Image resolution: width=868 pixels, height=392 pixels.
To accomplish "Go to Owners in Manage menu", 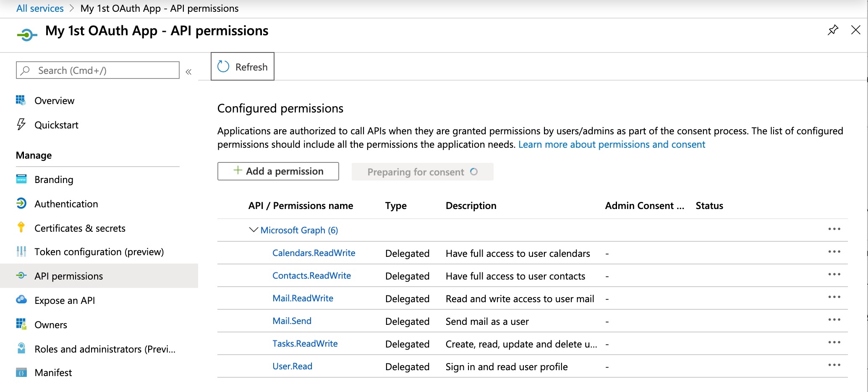I will (51, 325).
